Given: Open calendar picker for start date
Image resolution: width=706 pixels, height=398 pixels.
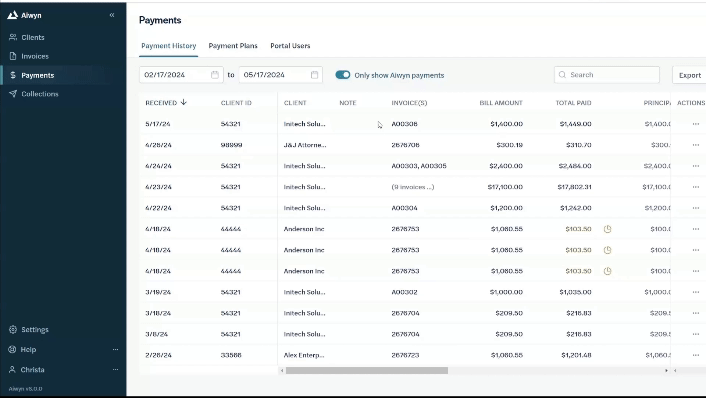Looking at the screenshot, I should pyautogui.click(x=215, y=75).
